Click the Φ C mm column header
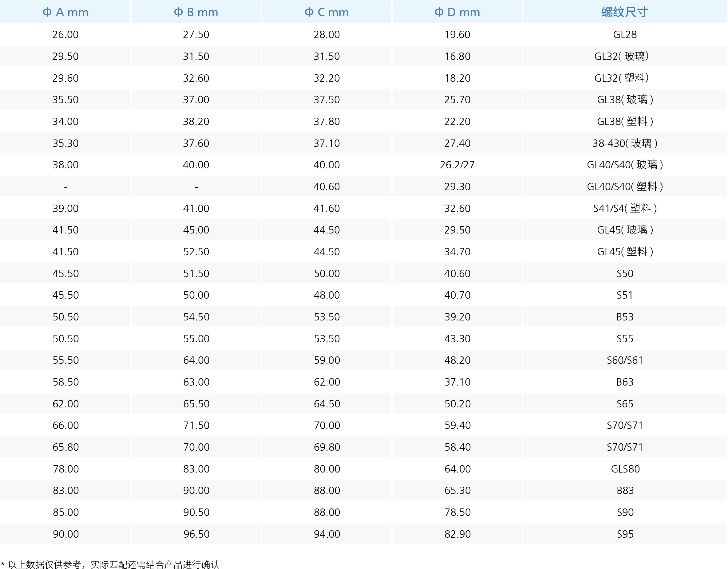This screenshot has height=569, width=728. pyautogui.click(x=327, y=12)
